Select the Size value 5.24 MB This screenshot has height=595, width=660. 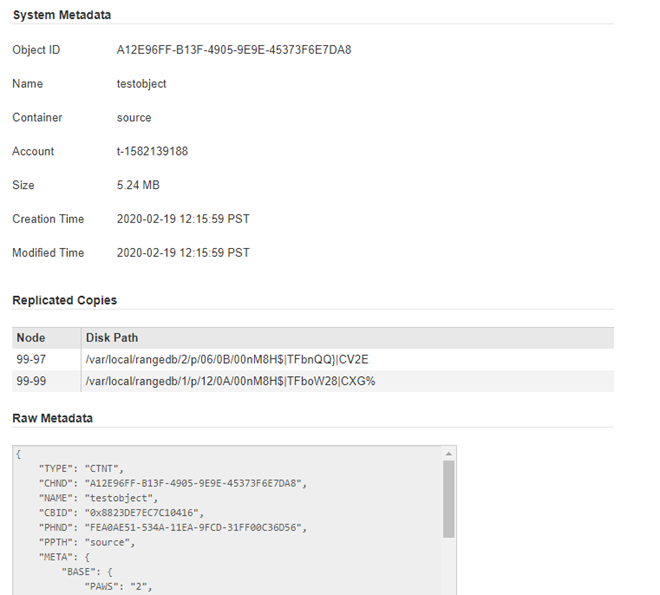pyautogui.click(x=138, y=185)
